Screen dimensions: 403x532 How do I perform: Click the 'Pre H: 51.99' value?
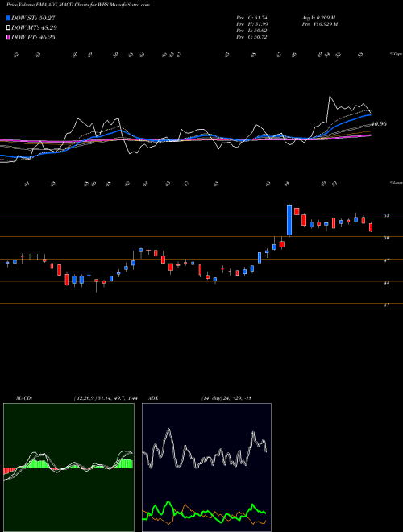coord(252,24)
